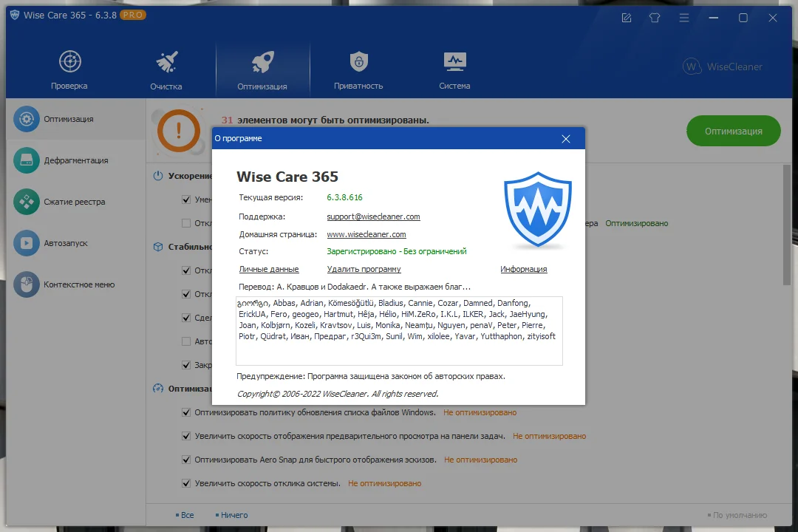Open the Приватность tab

tap(358, 70)
